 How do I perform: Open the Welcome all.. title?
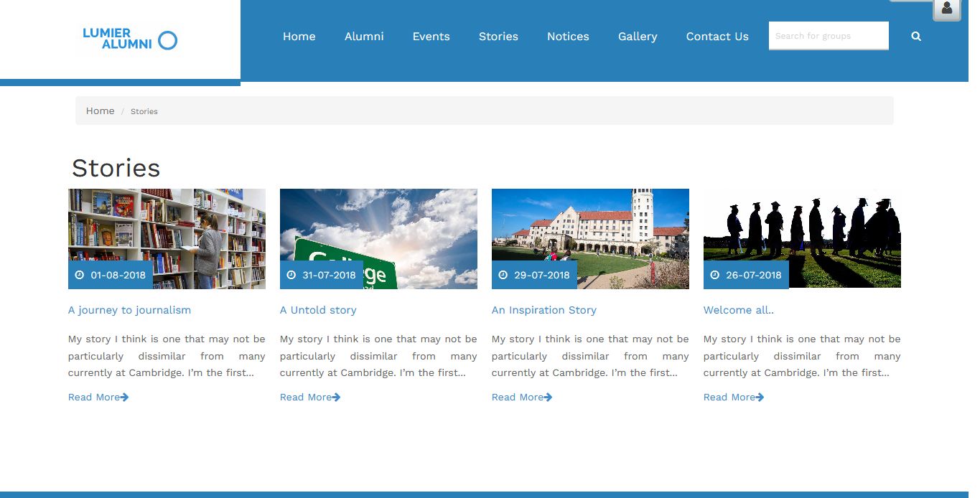click(739, 310)
